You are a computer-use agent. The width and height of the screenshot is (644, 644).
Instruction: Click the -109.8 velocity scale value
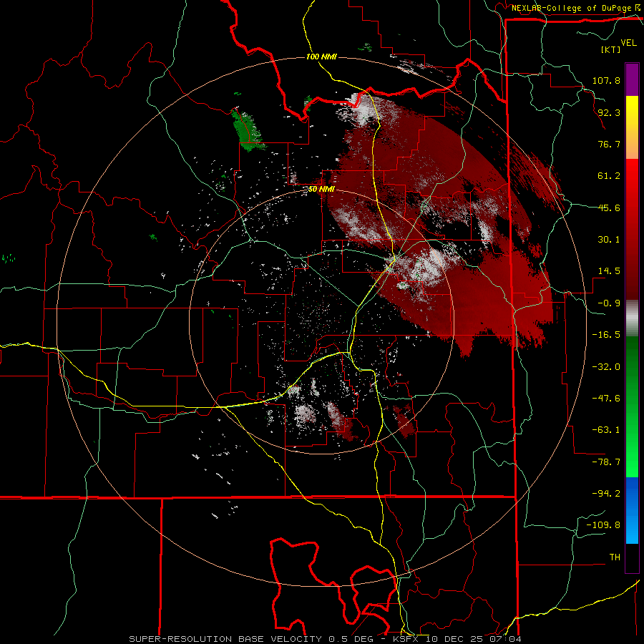click(603, 525)
